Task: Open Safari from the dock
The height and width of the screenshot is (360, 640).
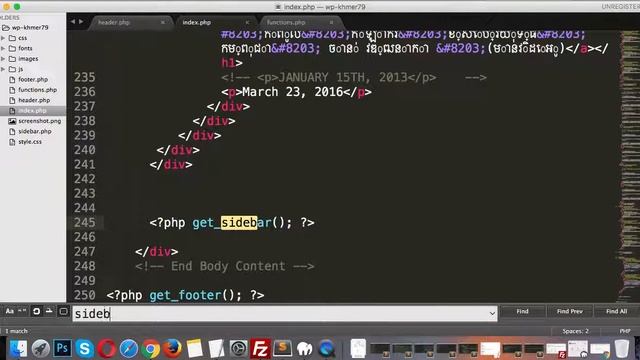Action: [x=129, y=349]
